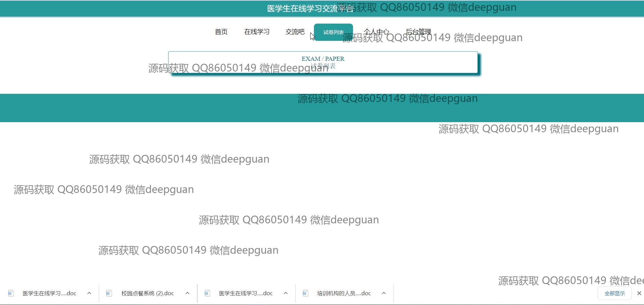
Task: Go to 首页 in the navigation bar
Action: point(221,32)
